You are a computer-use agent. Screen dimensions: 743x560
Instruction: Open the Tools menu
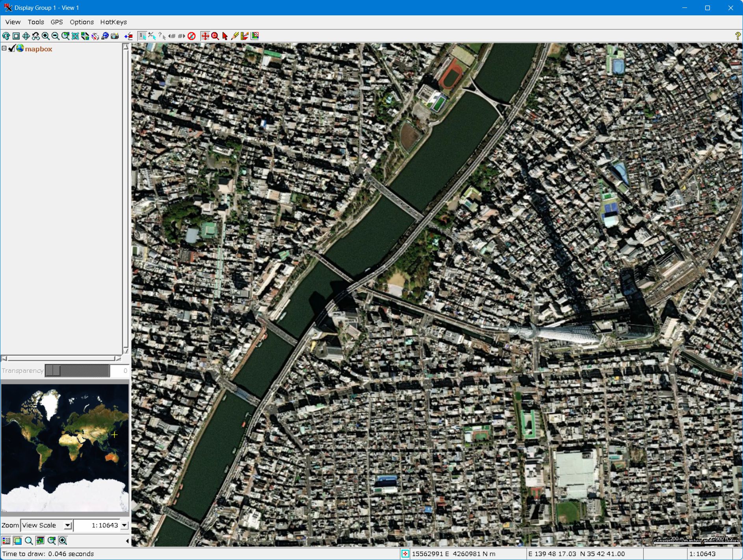35,22
